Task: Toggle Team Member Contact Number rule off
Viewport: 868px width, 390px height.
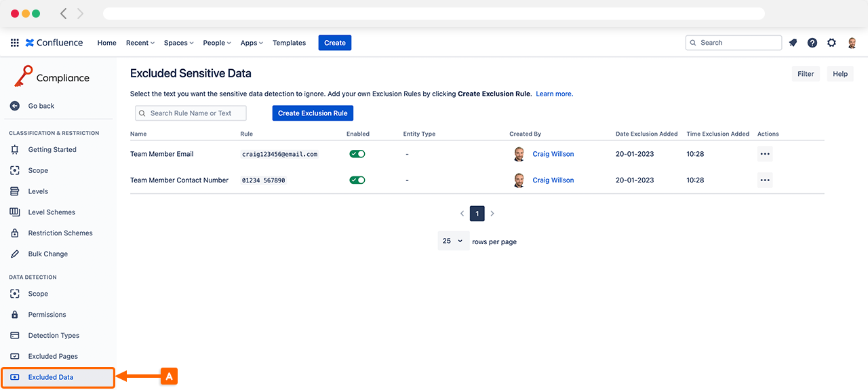Action: (357, 180)
